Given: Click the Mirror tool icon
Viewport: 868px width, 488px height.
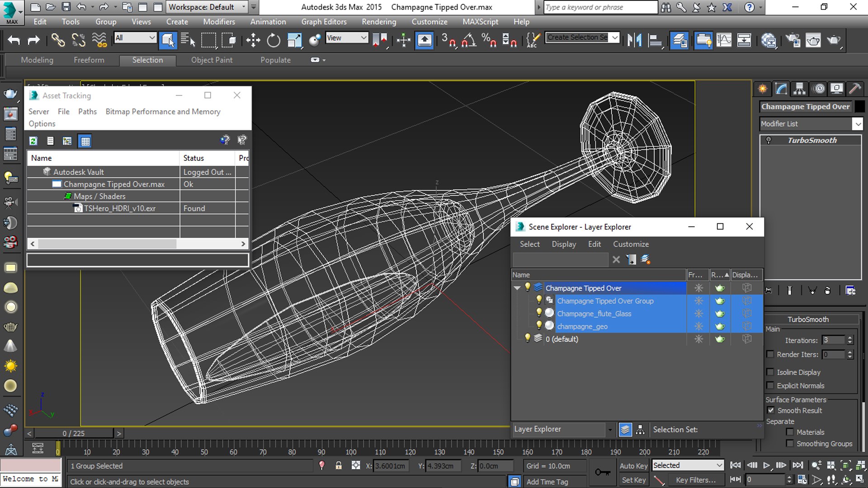Looking at the screenshot, I should [634, 40].
